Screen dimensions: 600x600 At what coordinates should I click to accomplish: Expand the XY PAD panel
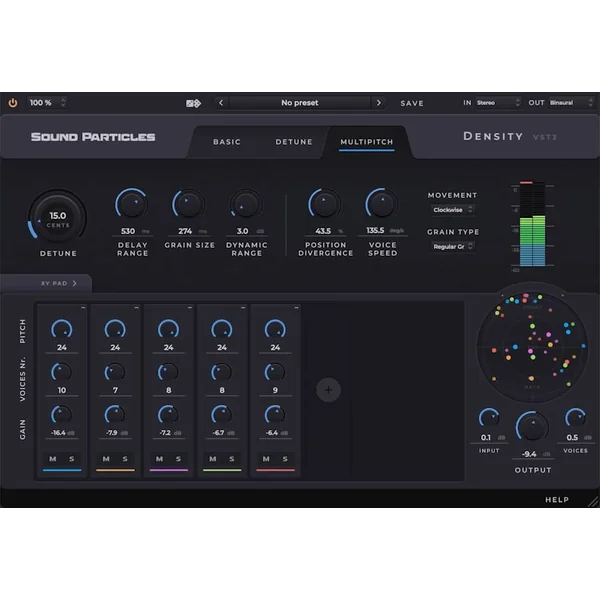pyautogui.click(x=59, y=284)
